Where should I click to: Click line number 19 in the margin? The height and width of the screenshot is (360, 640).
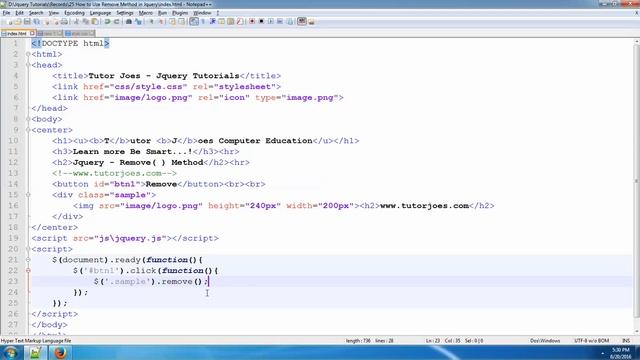[x=13, y=238]
